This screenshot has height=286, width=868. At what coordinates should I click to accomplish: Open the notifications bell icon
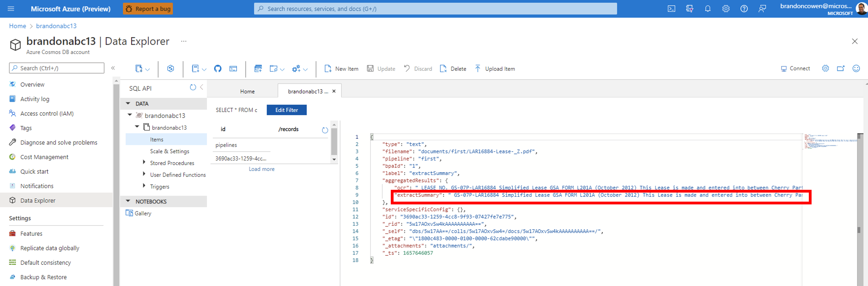(x=708, y=9)
